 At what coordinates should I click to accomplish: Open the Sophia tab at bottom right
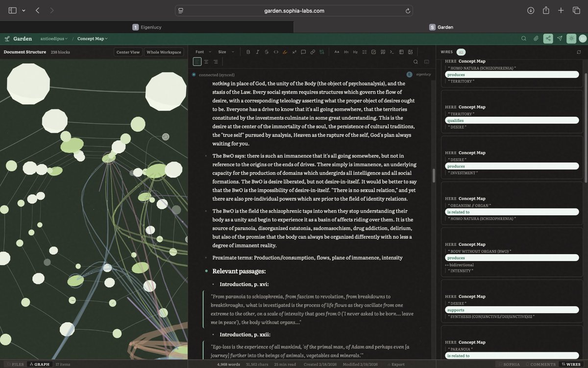(509, 364)
